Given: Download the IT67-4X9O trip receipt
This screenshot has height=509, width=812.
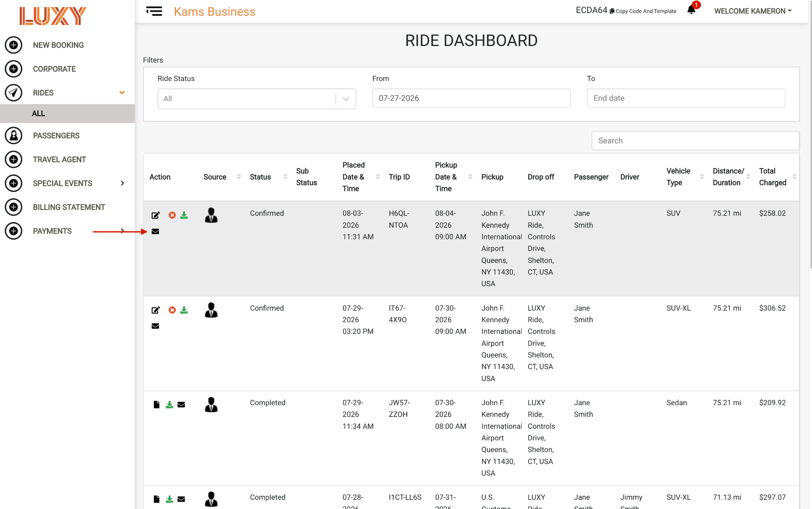Looking at the screenshot, I should pyautogui.click(x=184, y=310).
